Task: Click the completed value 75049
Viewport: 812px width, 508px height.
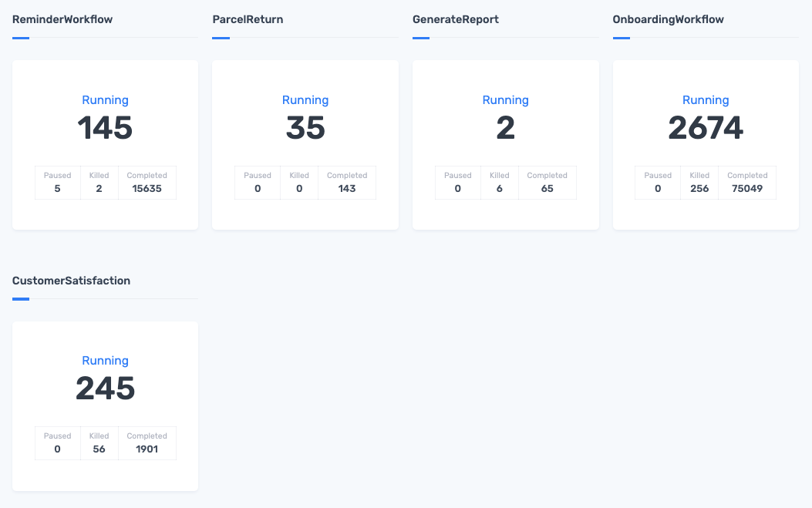Action: (x=747, y=189)
